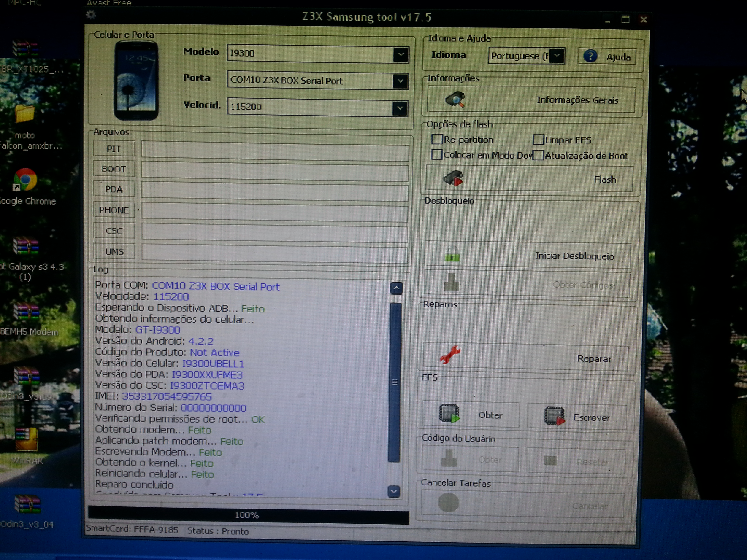
Task: Click the EFS Escrever chip icon
Action: point(554,416)
